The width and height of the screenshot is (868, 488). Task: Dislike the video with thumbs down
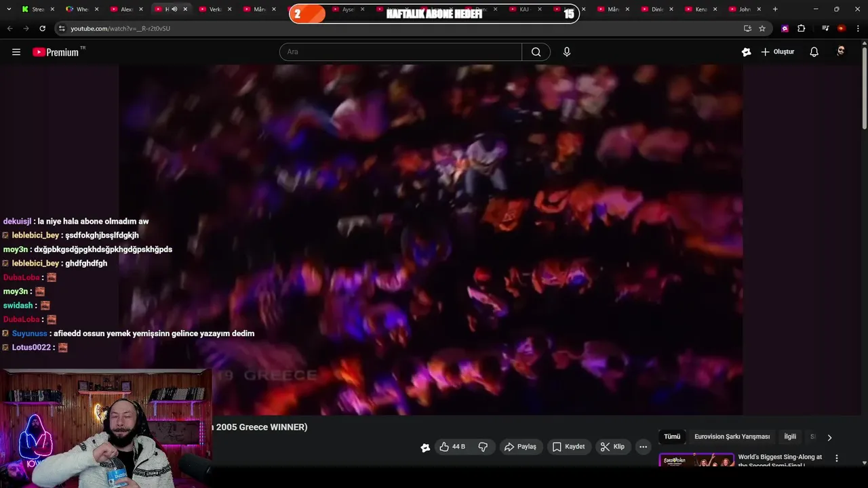point(483,447)
